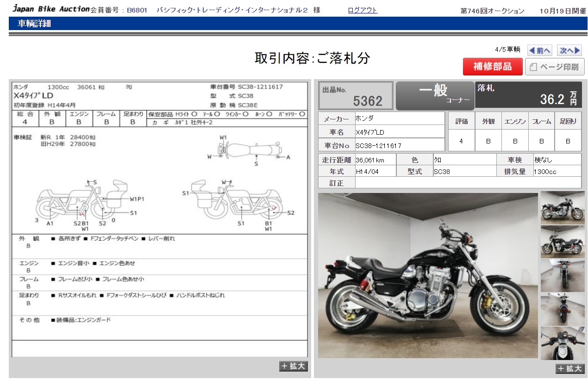
Task: Open the 補修部品 repair parts button
Action: pyautogui.click(x=493, y=67)
